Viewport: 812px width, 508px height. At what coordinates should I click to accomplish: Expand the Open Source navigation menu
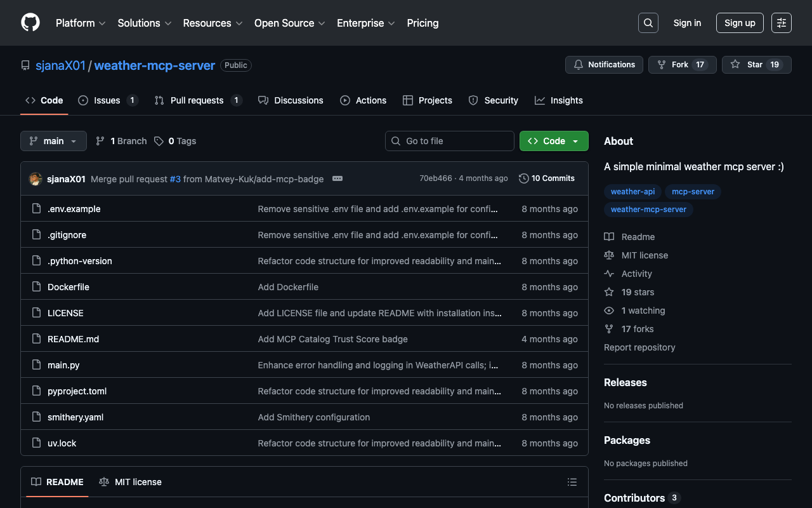point(289,23)
